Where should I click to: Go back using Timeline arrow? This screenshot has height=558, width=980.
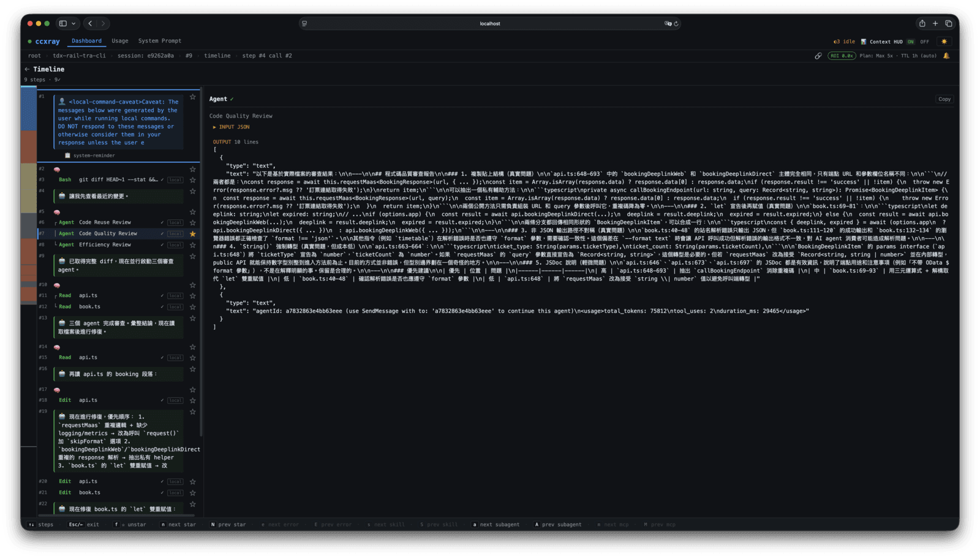[27, 69]
